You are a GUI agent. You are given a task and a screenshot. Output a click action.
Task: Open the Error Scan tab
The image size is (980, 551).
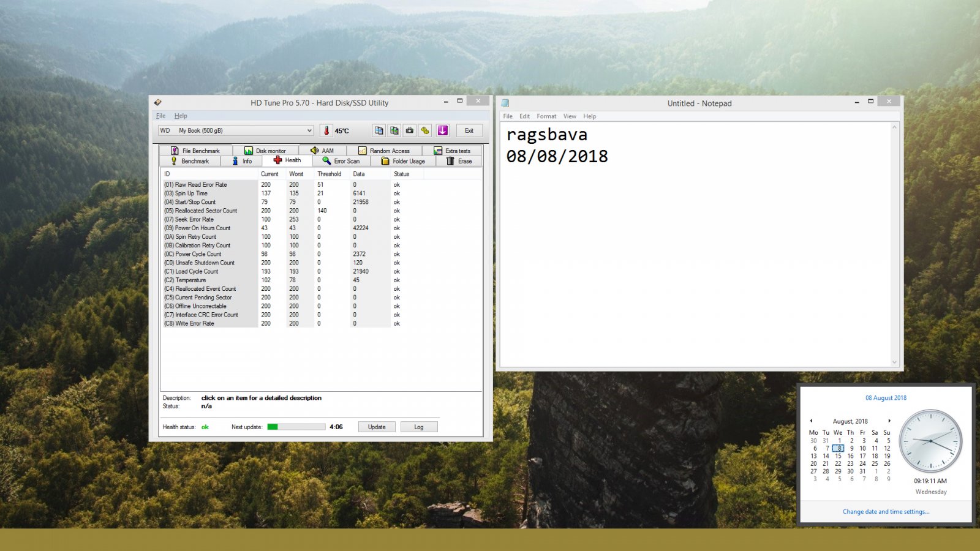(x=341, y=161)
